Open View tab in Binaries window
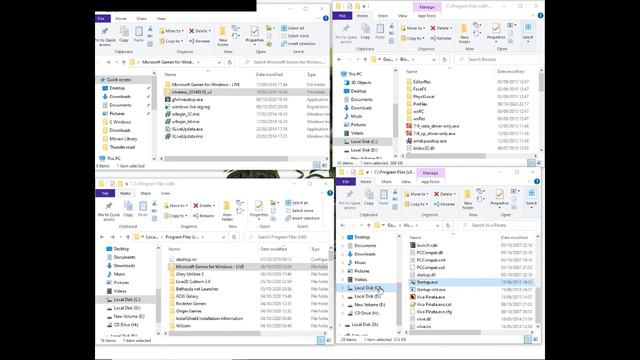The height and width of the screenshot is (360, 640). pos(402,16)
